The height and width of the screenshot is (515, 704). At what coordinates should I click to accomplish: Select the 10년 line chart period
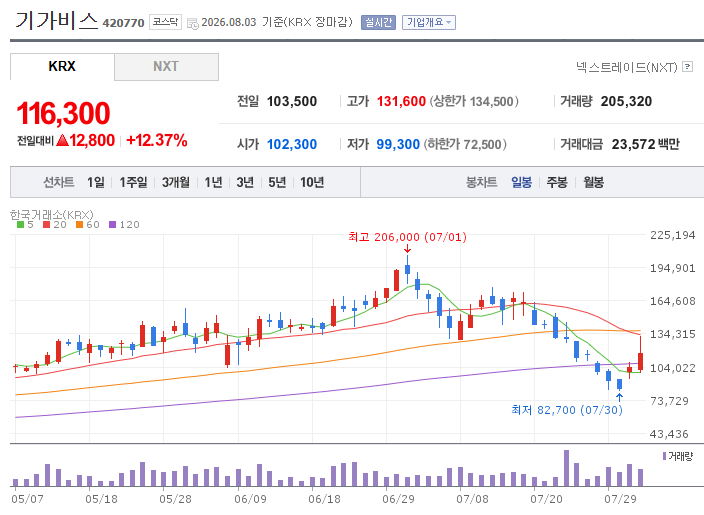(312, 182)
